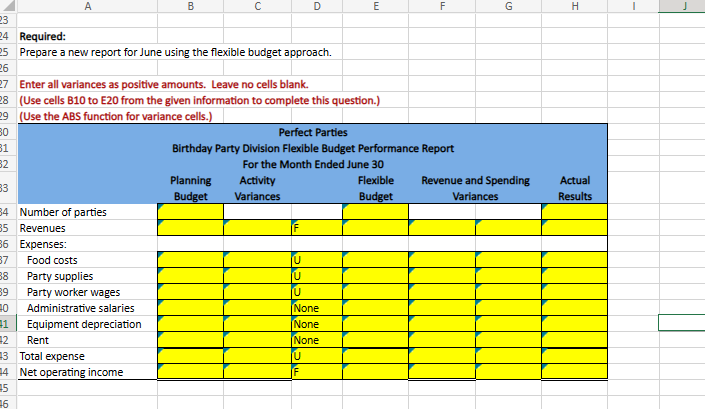Click the 'Net operating income' label
705x409 pixels.
coord(71,372)
